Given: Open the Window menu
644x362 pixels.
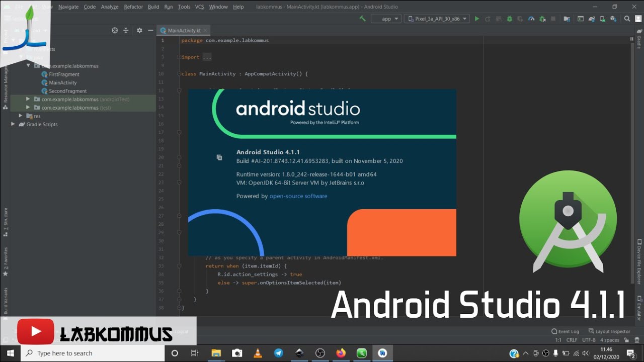Looking at the screenshot, I should (x=218, y=7).
